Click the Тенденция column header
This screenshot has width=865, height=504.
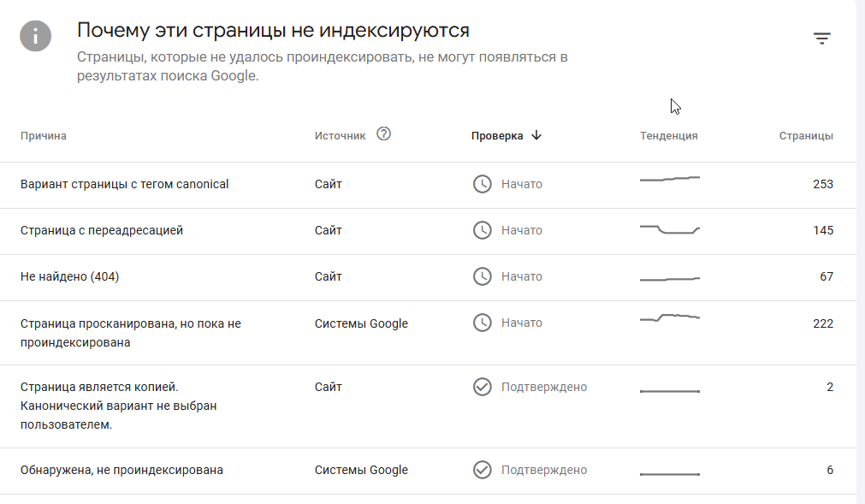(668, 136)
